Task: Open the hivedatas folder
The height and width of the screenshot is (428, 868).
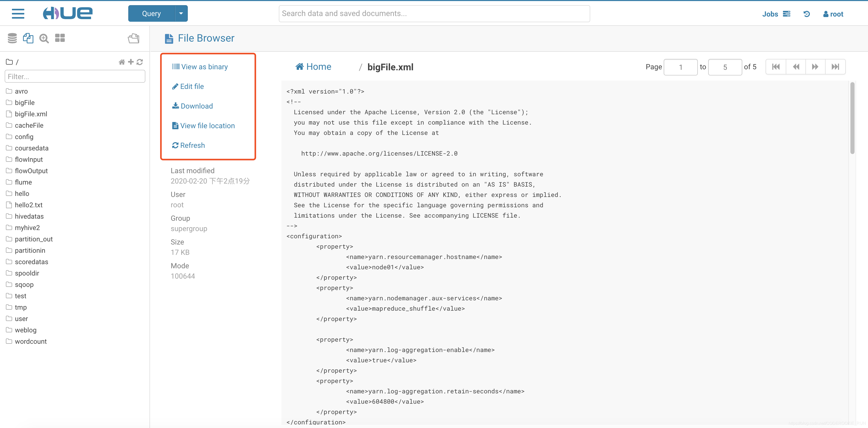Action: [29, 216]
